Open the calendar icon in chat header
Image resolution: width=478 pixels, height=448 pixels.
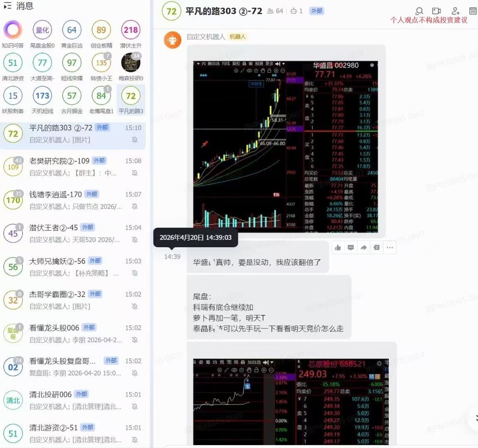473,11
